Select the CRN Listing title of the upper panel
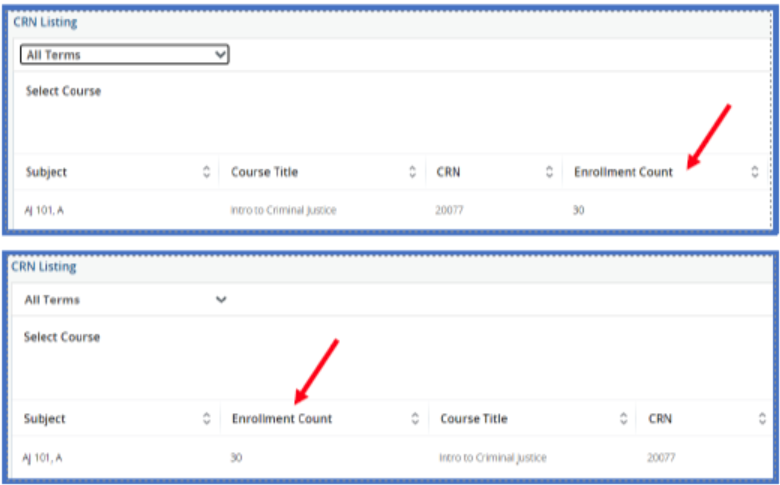 click(45, 21)
